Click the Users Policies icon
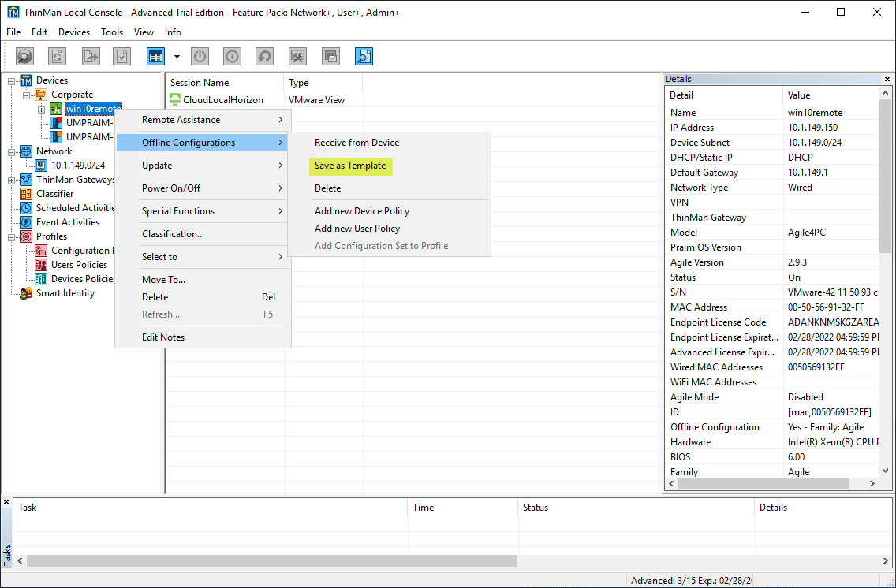Viewport: 896px width, 588px height. [x=41, y=265]
